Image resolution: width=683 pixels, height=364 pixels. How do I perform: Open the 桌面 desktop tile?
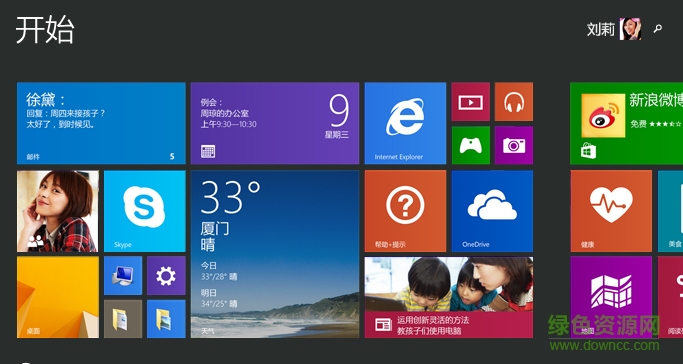(57, 297)
